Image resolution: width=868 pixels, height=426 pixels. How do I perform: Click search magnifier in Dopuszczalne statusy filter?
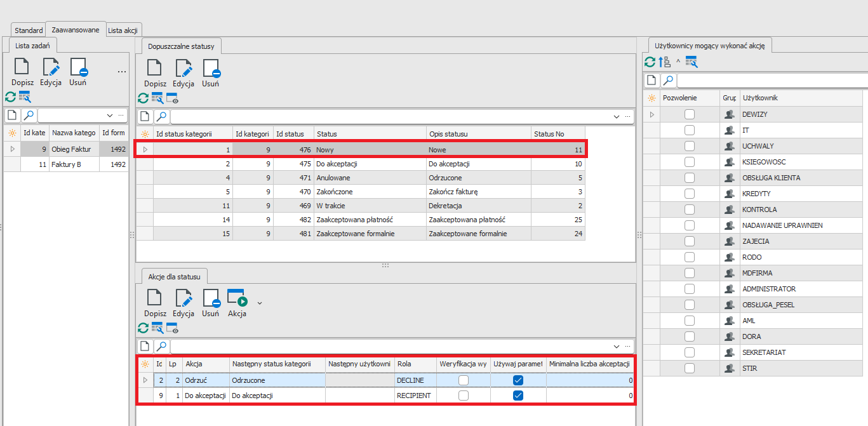161,117
